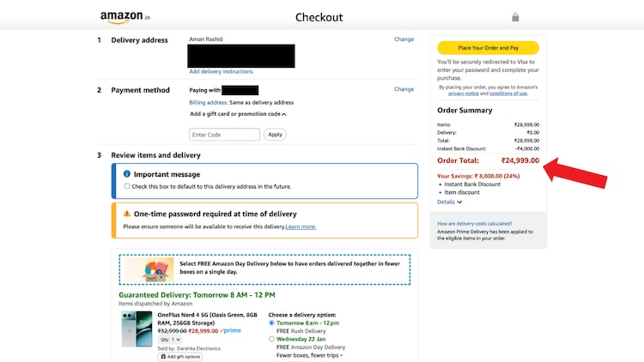Click the Amazon Day Delivery box illustration

148,269
